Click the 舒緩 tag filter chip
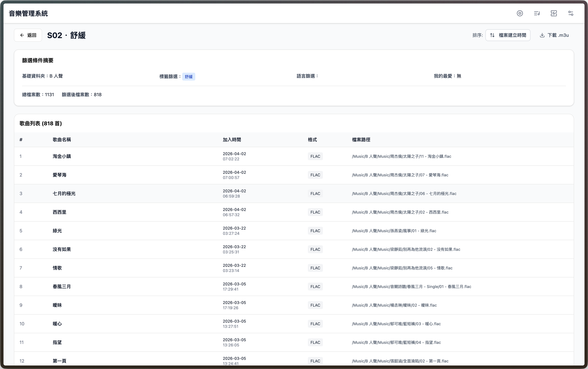 (189, 77)
